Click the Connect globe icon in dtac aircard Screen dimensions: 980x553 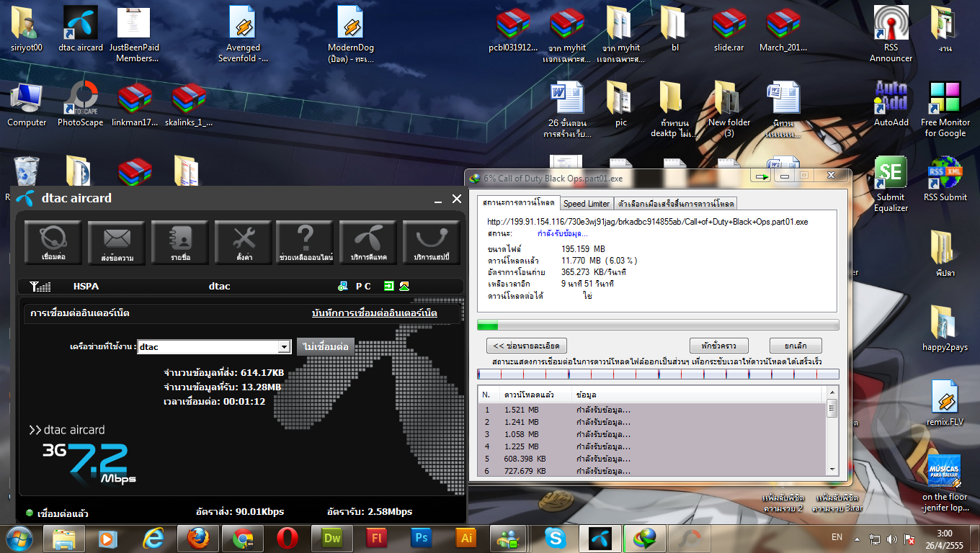53,243
